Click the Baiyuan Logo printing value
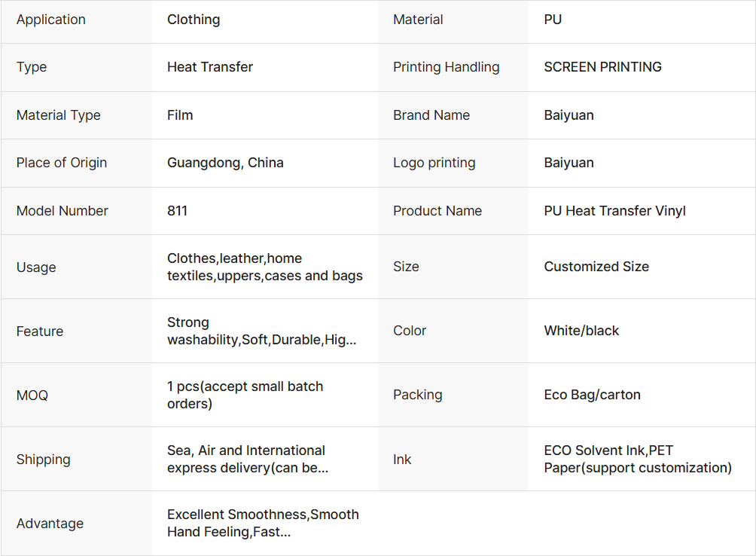Screen dimensions: 756x556 569,163
